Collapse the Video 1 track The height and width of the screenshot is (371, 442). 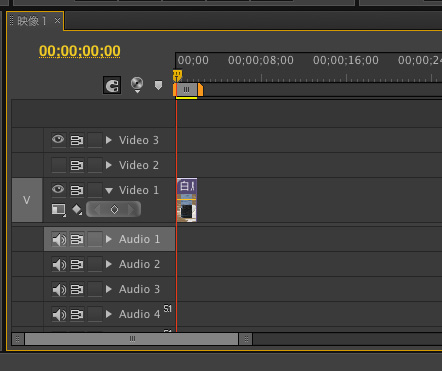pyautogui.click(x=109, y=191)
